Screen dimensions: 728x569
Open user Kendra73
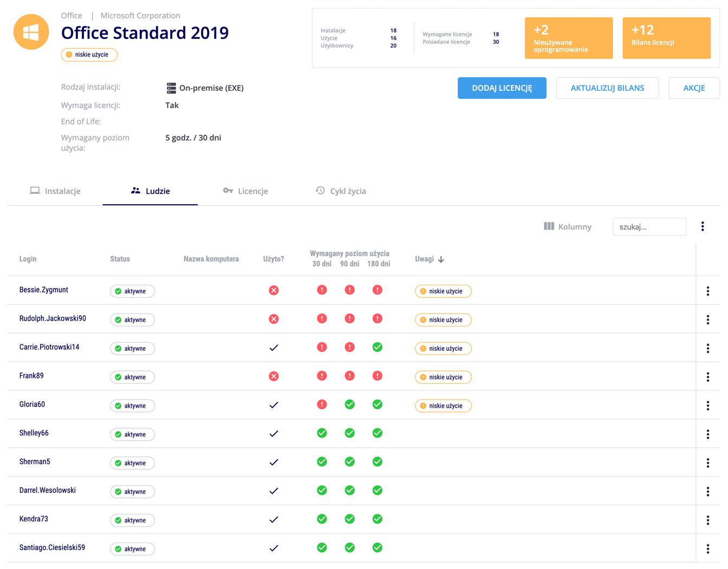(x=34, y=519)
